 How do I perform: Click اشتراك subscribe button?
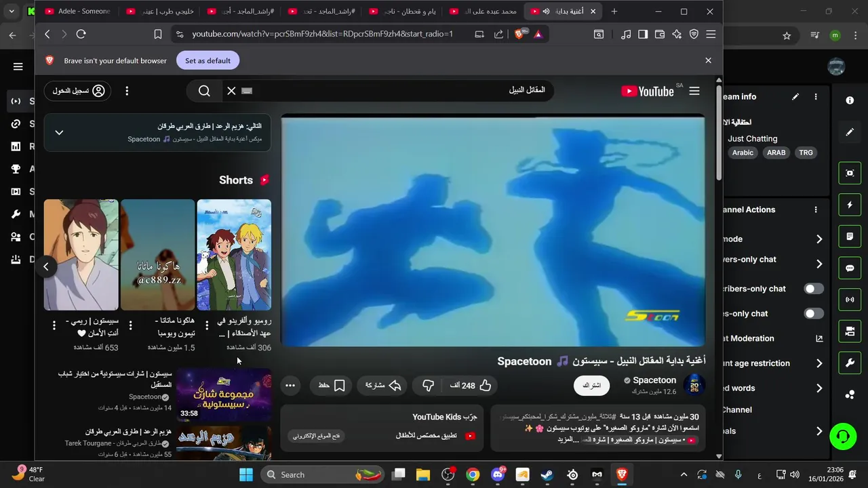592,386
